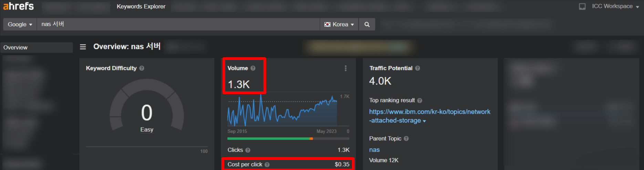Open the Google search engine dropdown

20,24
